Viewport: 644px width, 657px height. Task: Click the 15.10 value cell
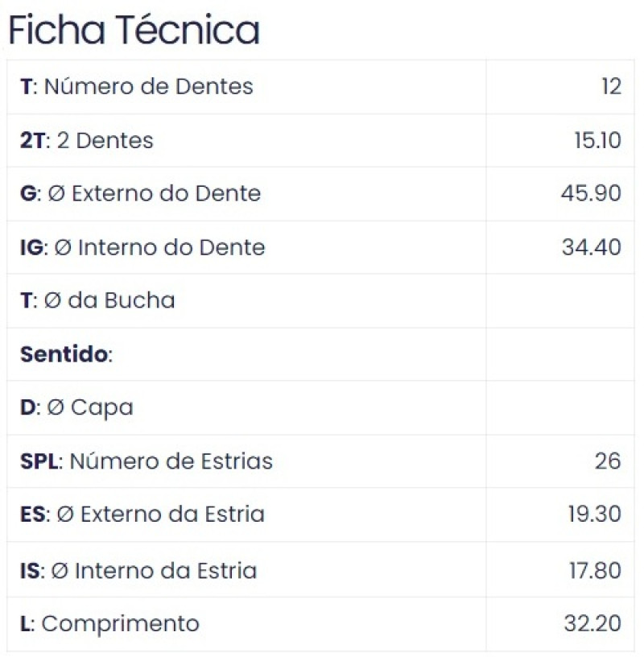(x=597, y=141)
